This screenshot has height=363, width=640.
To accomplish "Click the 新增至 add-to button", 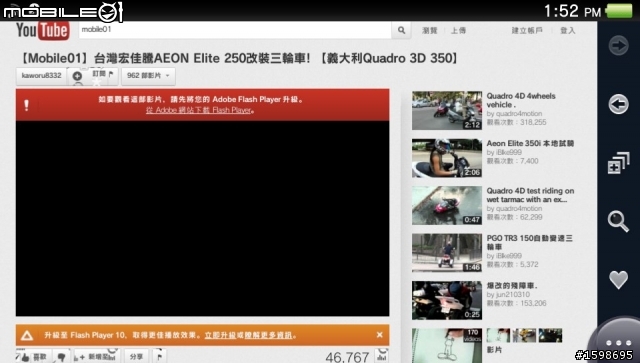I will tap(96, 356).
